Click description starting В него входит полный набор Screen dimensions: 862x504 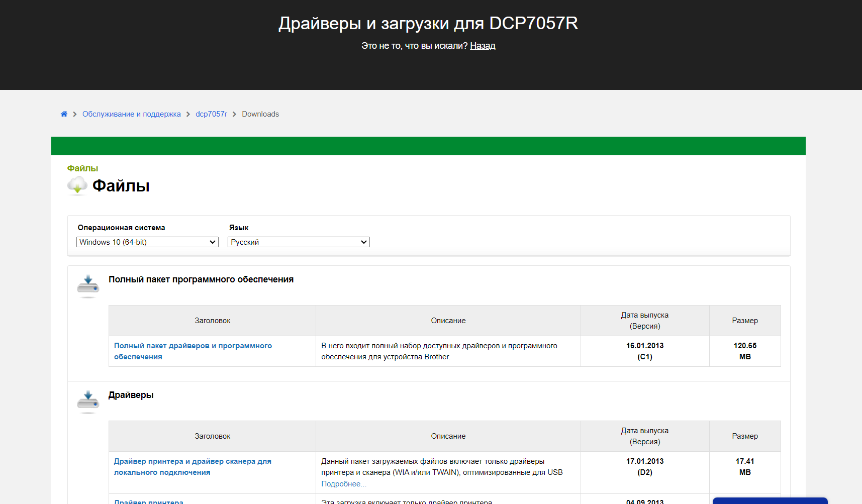pyautogui.click(x=439, y=351)
